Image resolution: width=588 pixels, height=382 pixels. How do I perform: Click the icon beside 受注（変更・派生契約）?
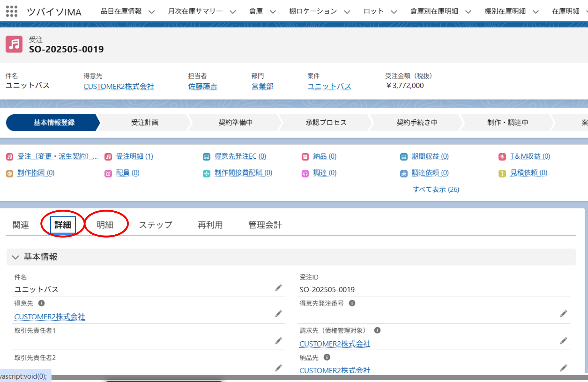pyautogui.click(x=10, y=157)
